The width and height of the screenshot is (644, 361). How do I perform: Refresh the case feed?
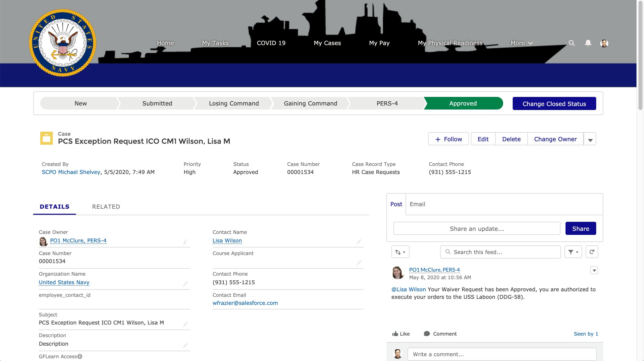click(x=592, y=252)
